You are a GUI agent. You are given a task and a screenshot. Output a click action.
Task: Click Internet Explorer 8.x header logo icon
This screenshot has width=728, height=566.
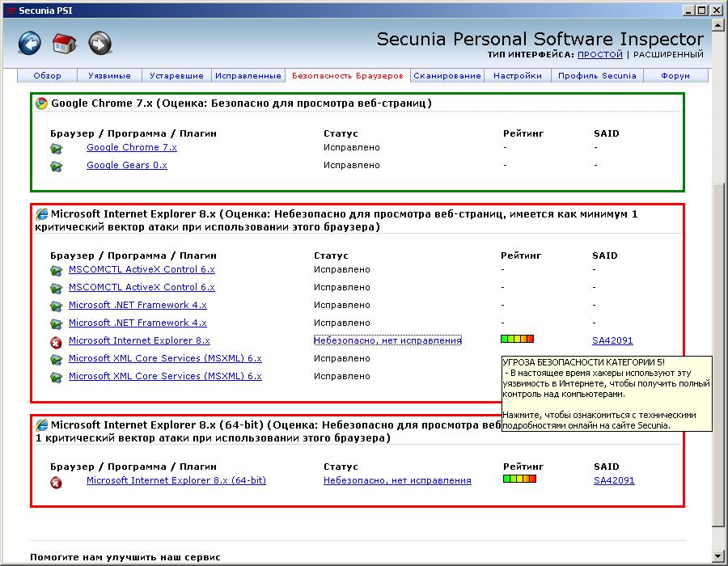[42, 214]
